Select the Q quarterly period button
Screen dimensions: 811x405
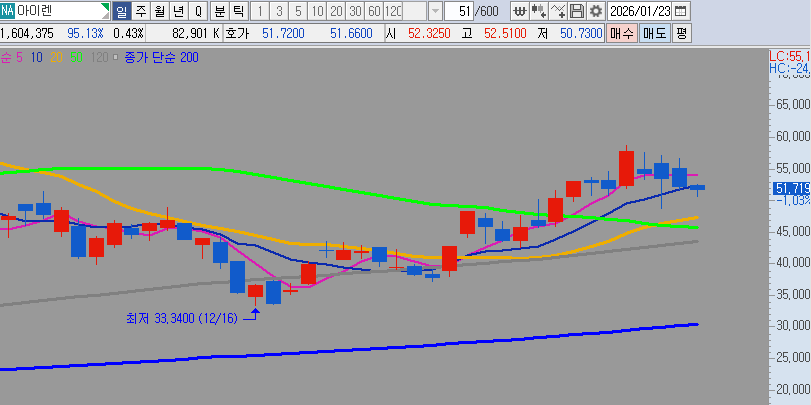pos(198,10)
